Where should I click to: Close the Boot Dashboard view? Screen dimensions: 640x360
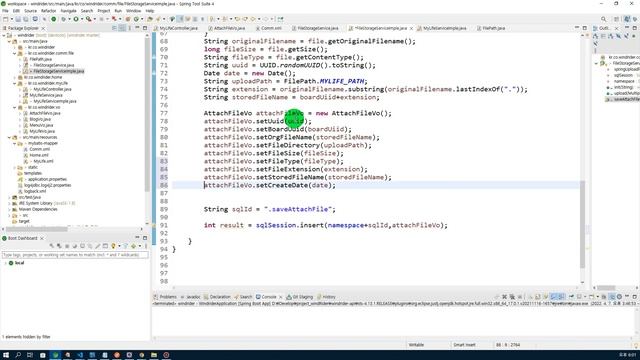click(42, 238)
